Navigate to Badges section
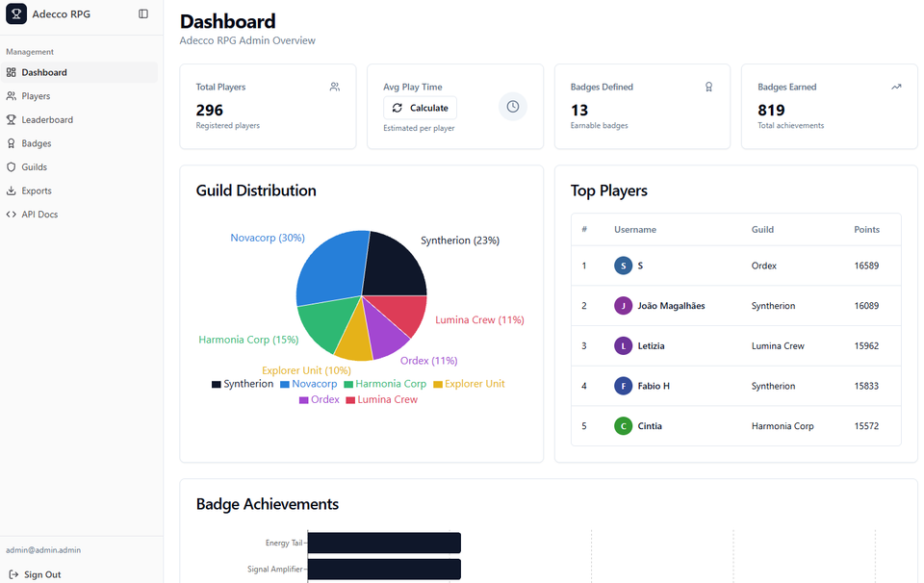Screen dimensions: 924x583 tap(79, 143)
